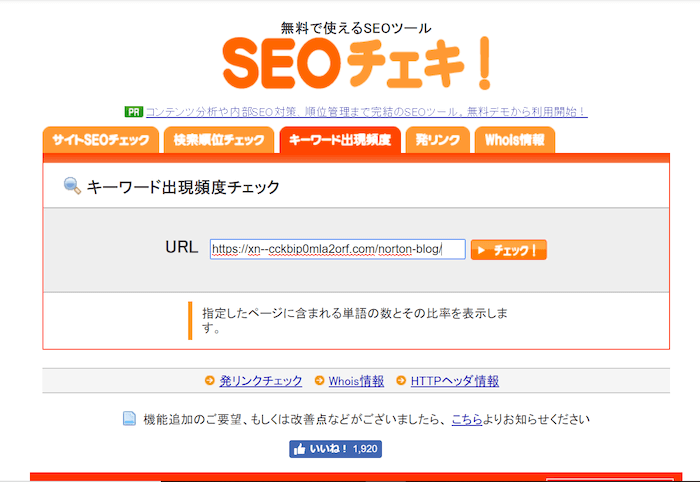Viewport: 700px width, 482px height.
Task: Click the SEOチェキ! logo
Action: click(357, 63)
